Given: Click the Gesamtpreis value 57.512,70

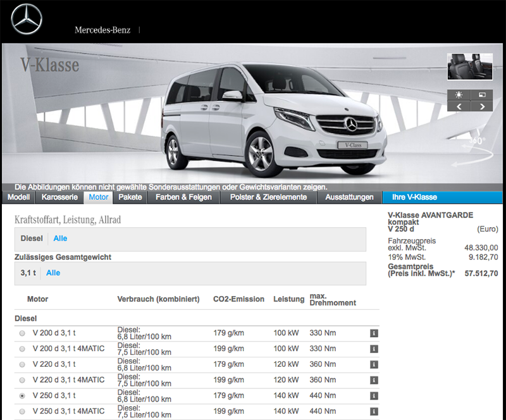Looking at the screenshot, I should (x=481, y=274).
